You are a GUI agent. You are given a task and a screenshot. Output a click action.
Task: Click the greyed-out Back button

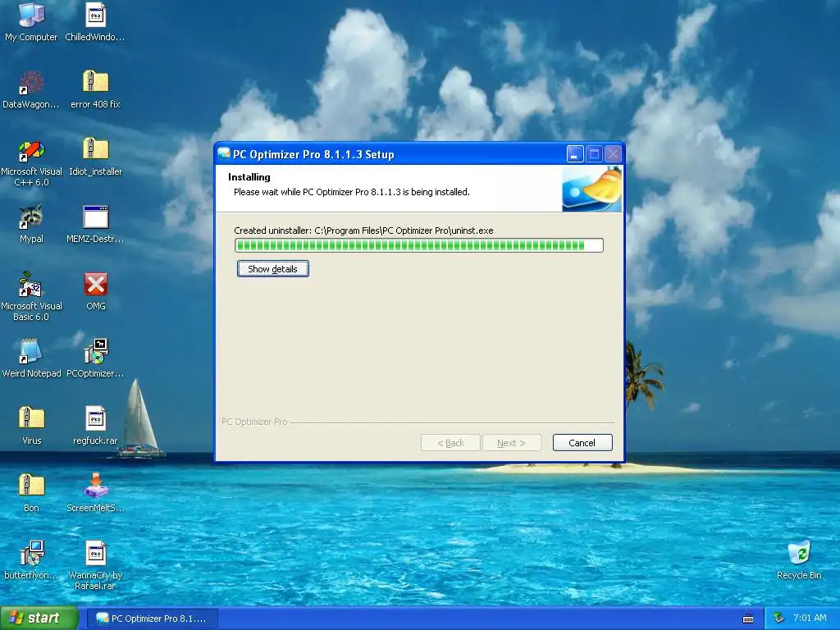tap(450, 443)
